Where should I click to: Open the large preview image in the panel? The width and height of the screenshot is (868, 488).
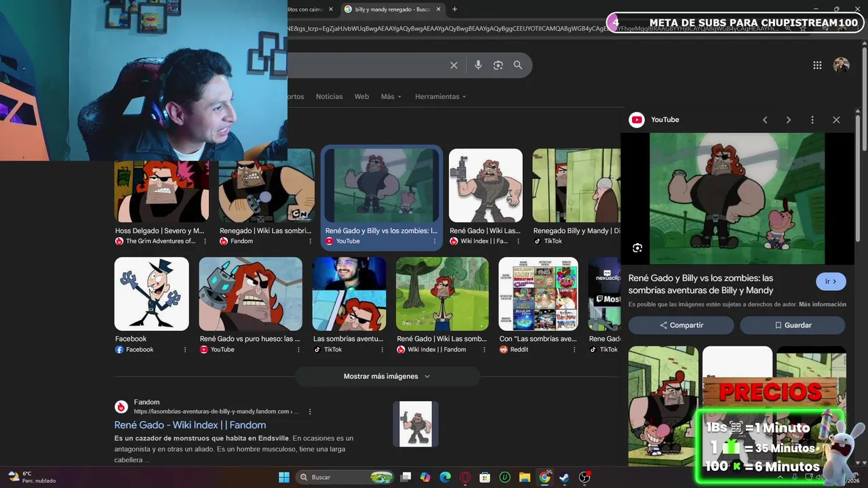coord(737,199)
